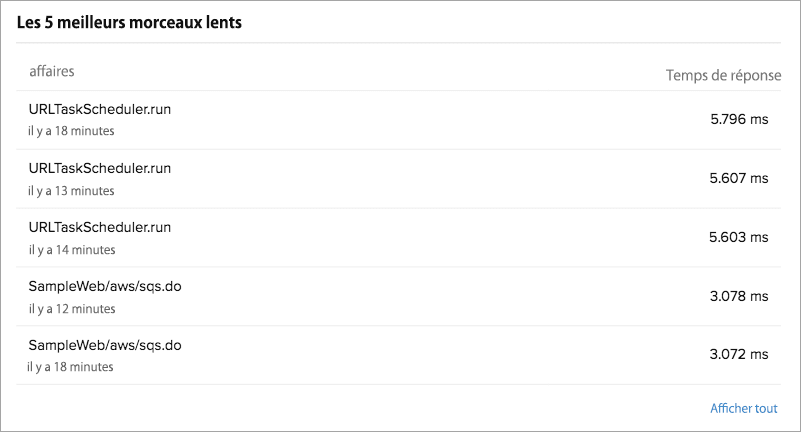This screenshot has height=432, width=801.
Task: Open SampleWeb/aws/sqs.do from 12 minutes ago
Action: pos(105,287)
